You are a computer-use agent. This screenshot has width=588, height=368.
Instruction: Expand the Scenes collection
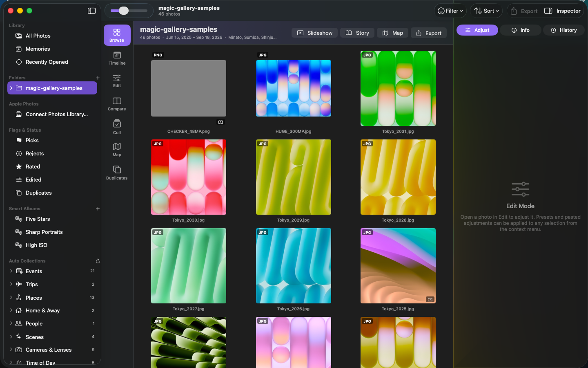click(x=11, y=337)
